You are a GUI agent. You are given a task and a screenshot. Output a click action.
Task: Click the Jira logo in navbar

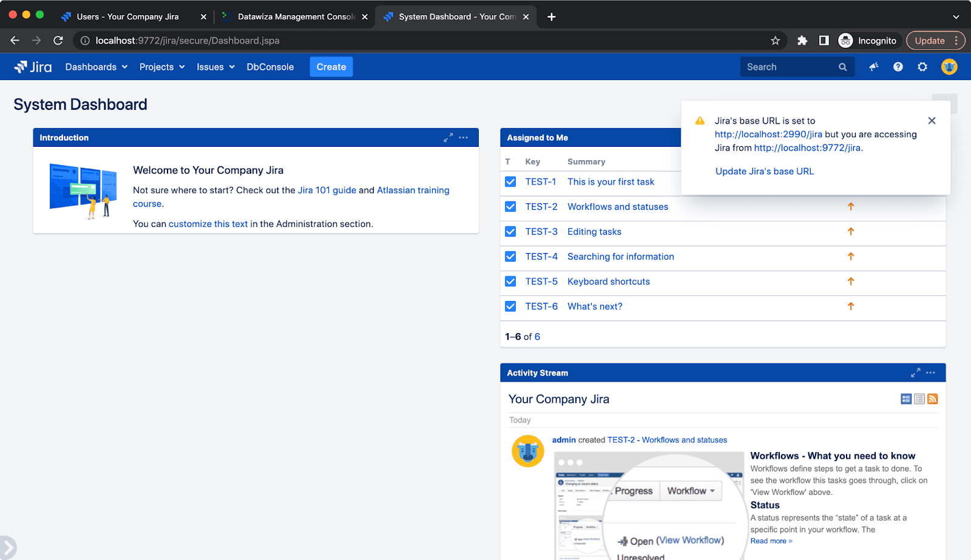[x=33, y=67]
